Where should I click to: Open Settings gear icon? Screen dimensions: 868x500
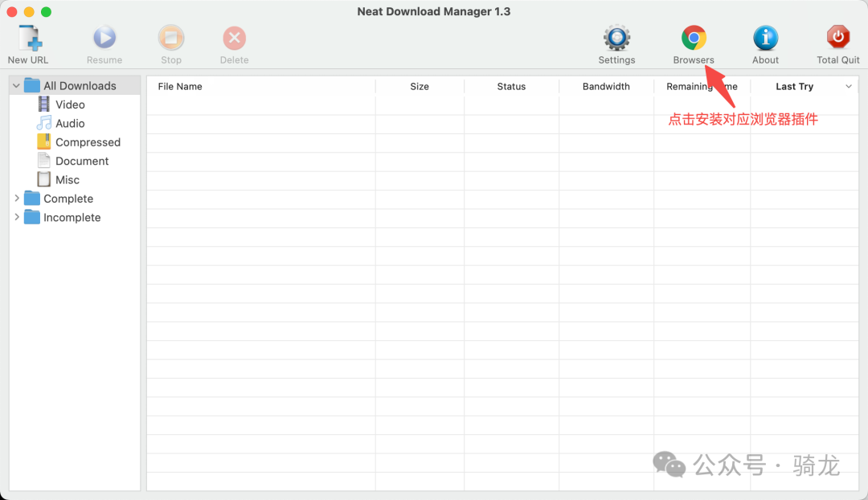click(x=616, y=39)
